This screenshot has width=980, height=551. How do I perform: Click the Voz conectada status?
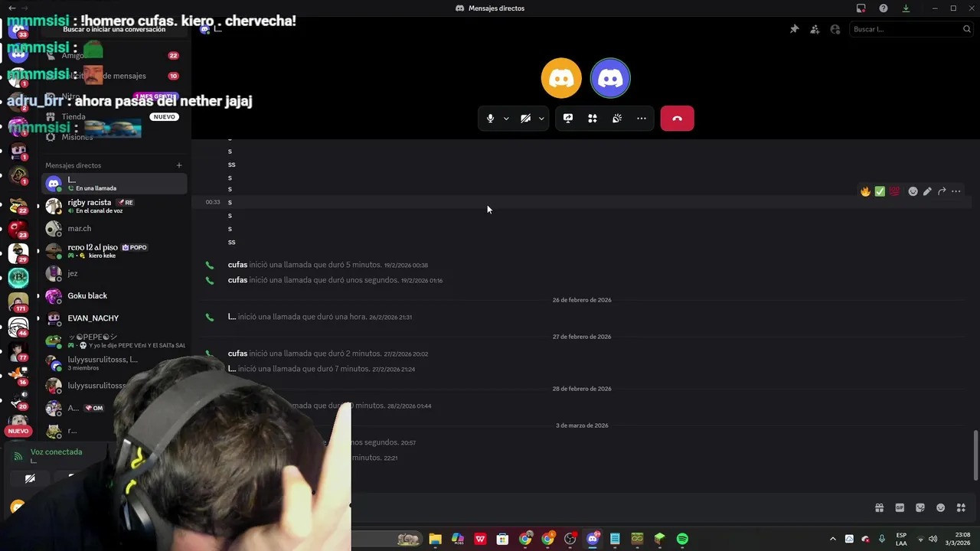pos(56,452)
